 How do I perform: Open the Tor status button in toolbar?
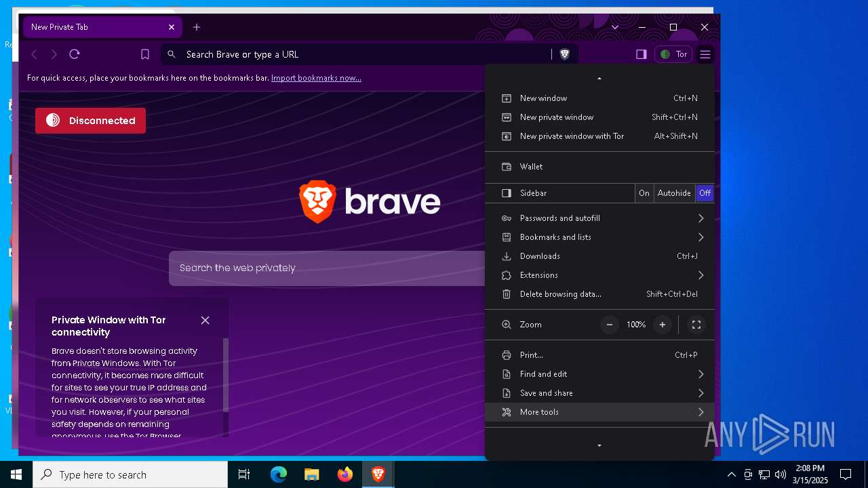click(673, 54)
